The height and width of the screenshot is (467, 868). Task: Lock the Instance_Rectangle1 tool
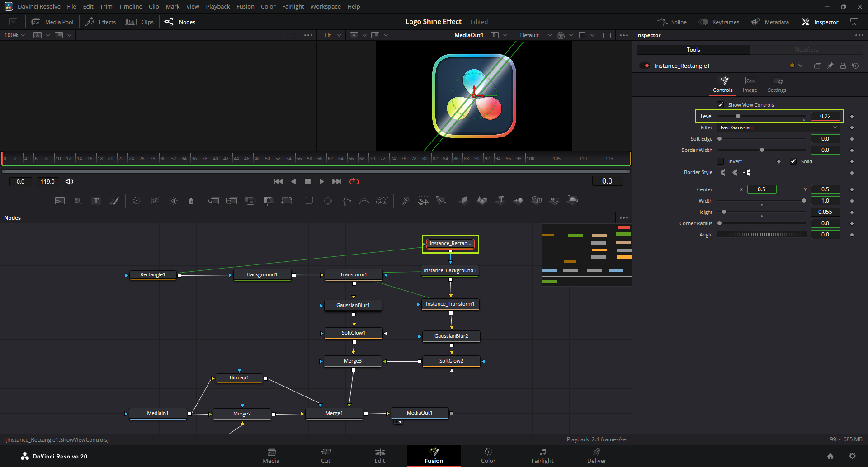pos(843,66)
